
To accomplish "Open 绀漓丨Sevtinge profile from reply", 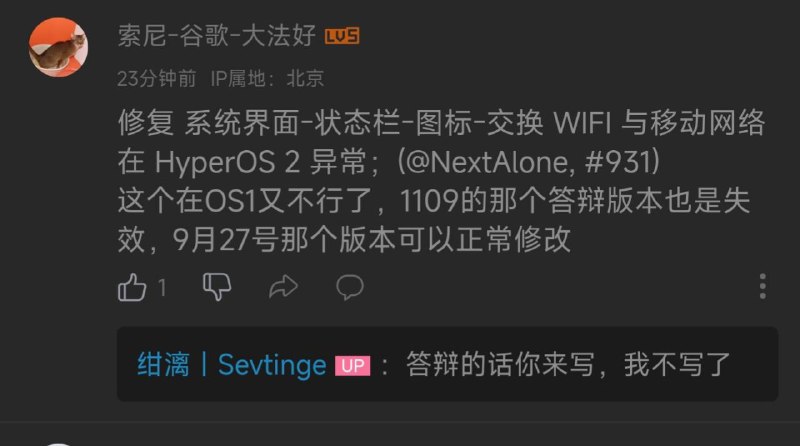I will pyautogui.click(x=232, y=365).
